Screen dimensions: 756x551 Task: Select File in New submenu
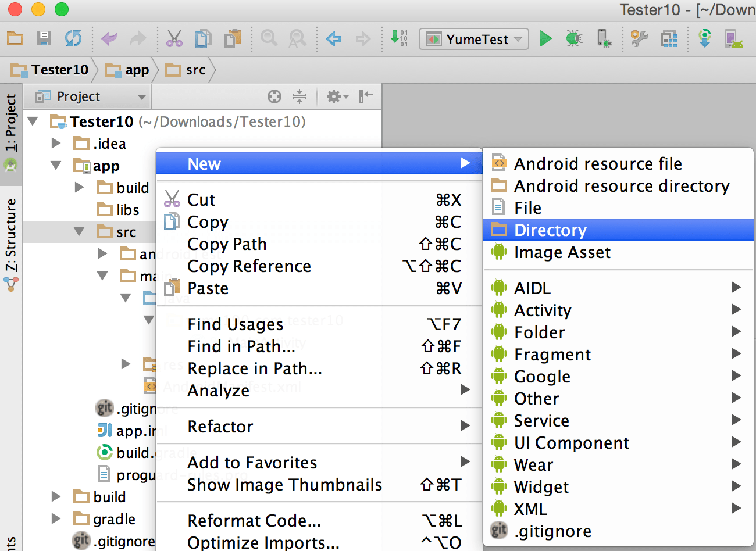click(618, 208)
